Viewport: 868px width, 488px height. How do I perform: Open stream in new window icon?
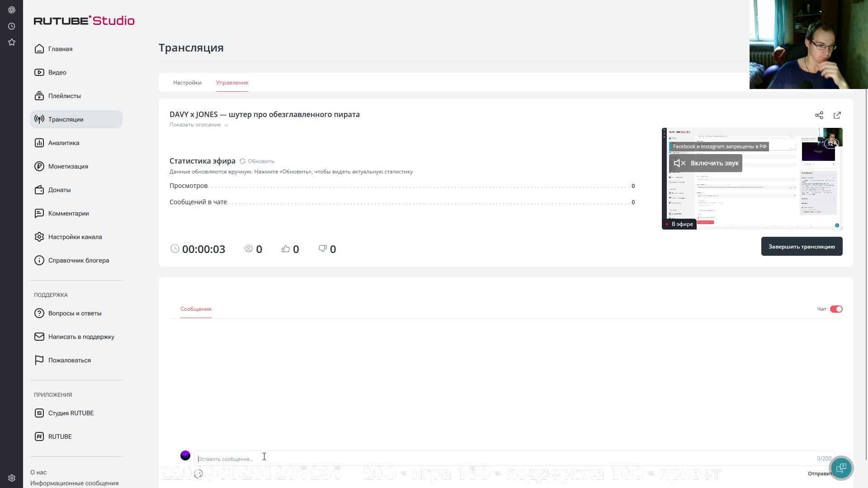pos(837,115)
